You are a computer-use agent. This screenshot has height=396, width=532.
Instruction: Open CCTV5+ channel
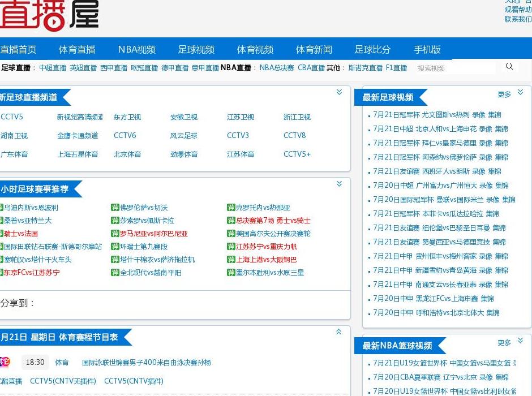point(297,154)
